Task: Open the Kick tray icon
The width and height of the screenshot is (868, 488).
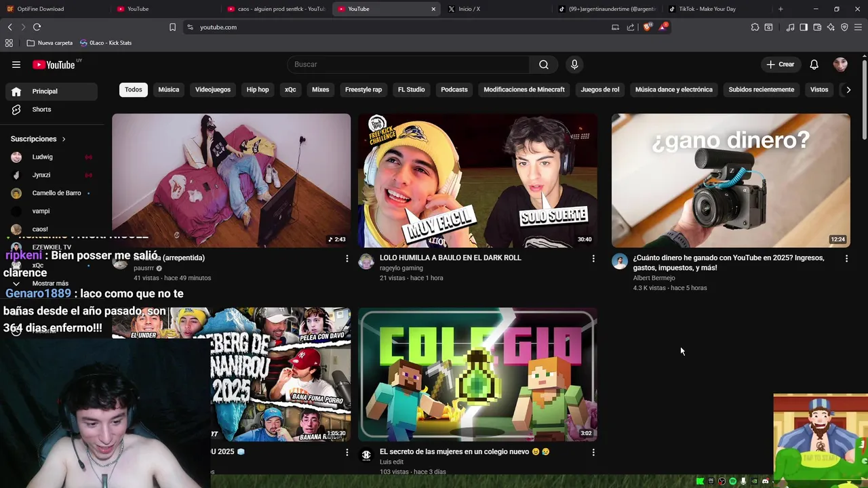Action: point(700,481)
